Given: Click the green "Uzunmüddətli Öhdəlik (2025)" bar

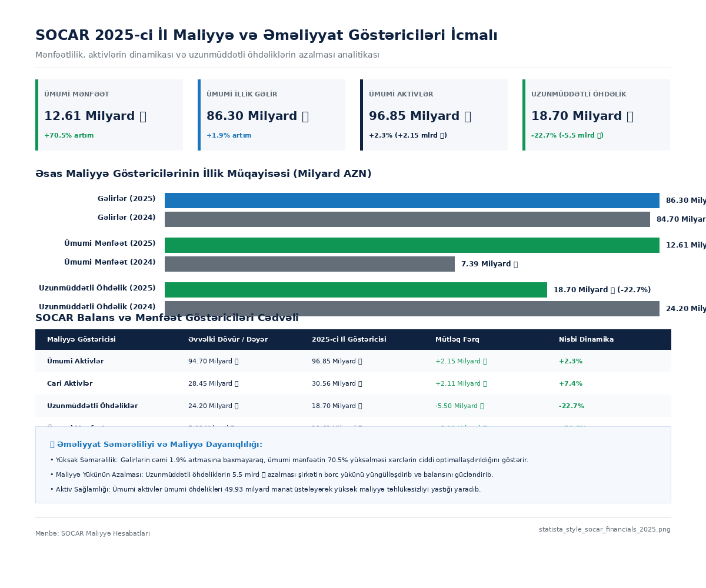Looking at the screenshot, I should pos(356,290).
